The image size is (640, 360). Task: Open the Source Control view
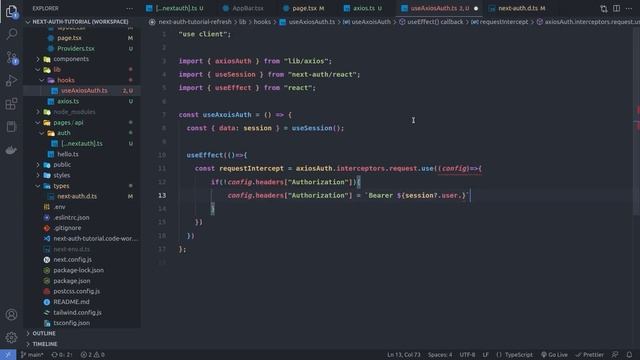pos(11,58)
